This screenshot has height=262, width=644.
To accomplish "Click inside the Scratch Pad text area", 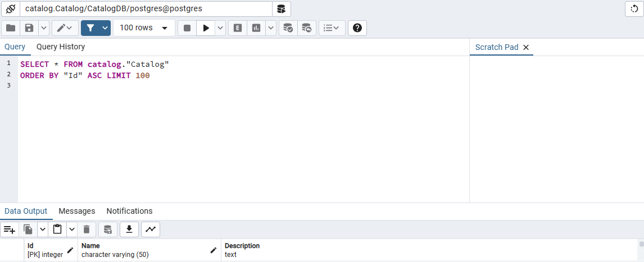I will tap(556, 129).
